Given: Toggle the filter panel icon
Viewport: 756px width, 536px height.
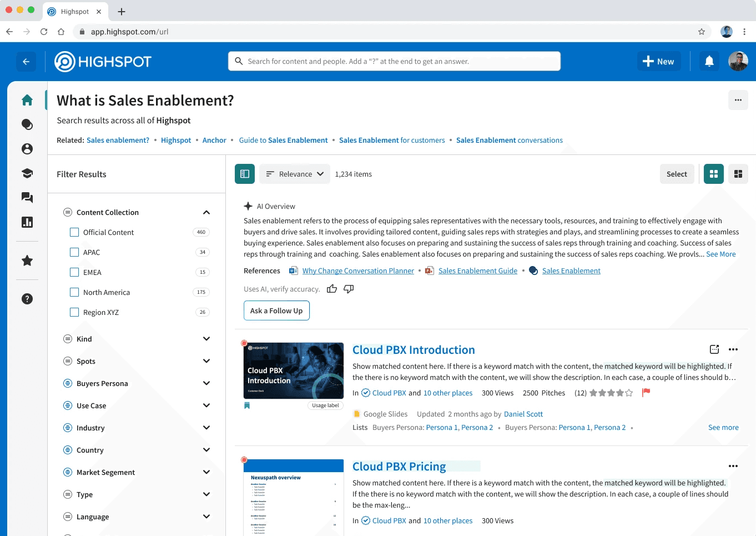Looking at the screenshot, I should pyautogui.click(x=245, y=174).
